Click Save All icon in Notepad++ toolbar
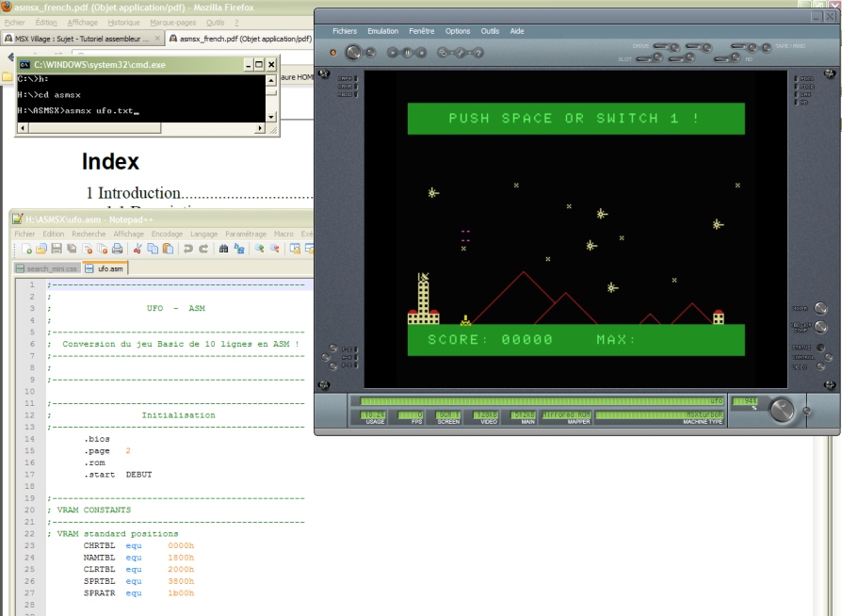Screen dimensions: 842x616 point(72,248)
